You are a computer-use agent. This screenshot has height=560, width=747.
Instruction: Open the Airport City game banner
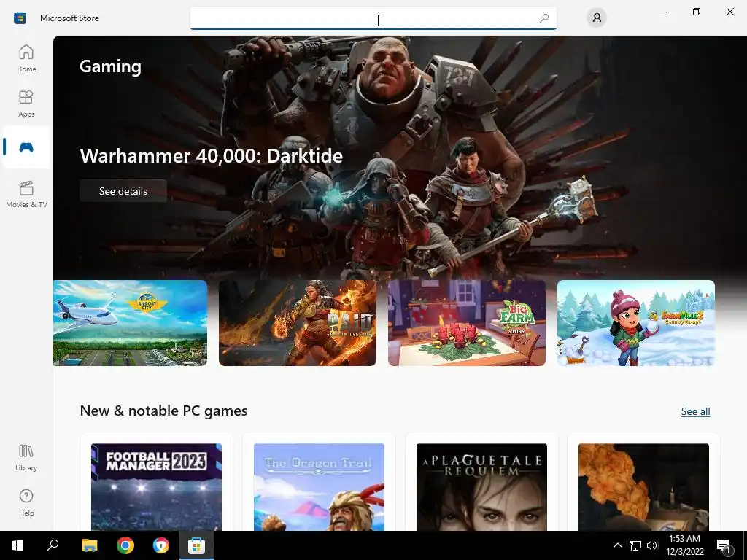[x=130, y=323]
